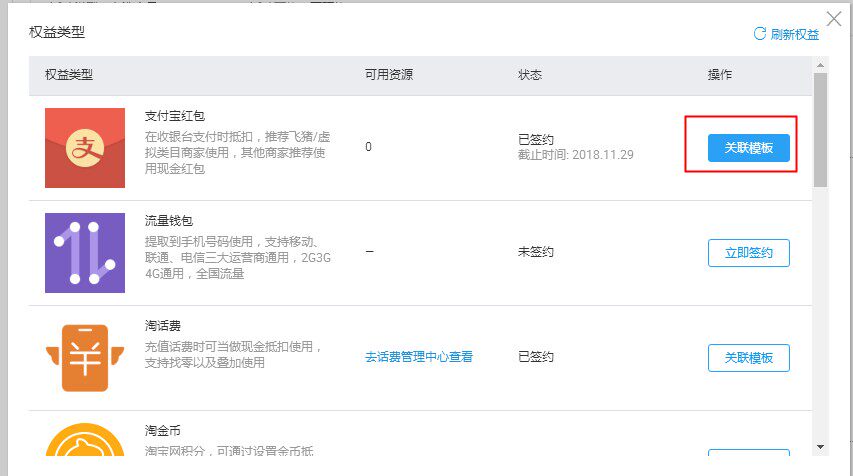
Task: Click 关联模板 for 支付宝红包
Action: [748, 148]
